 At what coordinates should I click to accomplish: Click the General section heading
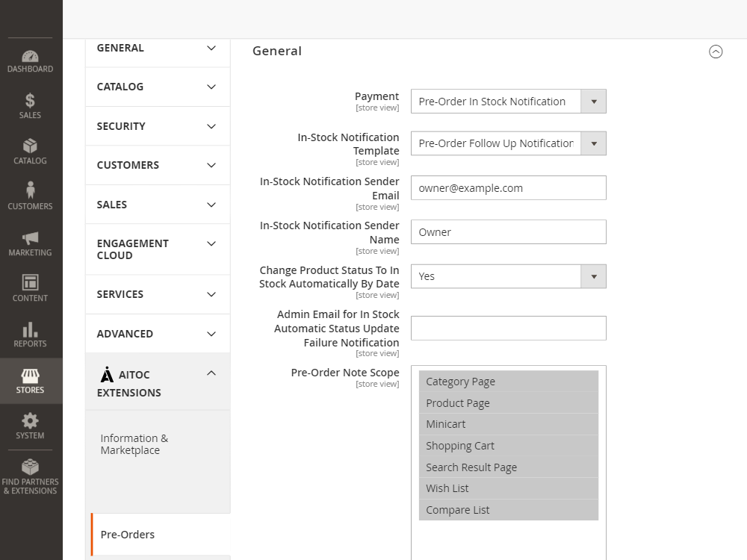(x=277, y=51)
